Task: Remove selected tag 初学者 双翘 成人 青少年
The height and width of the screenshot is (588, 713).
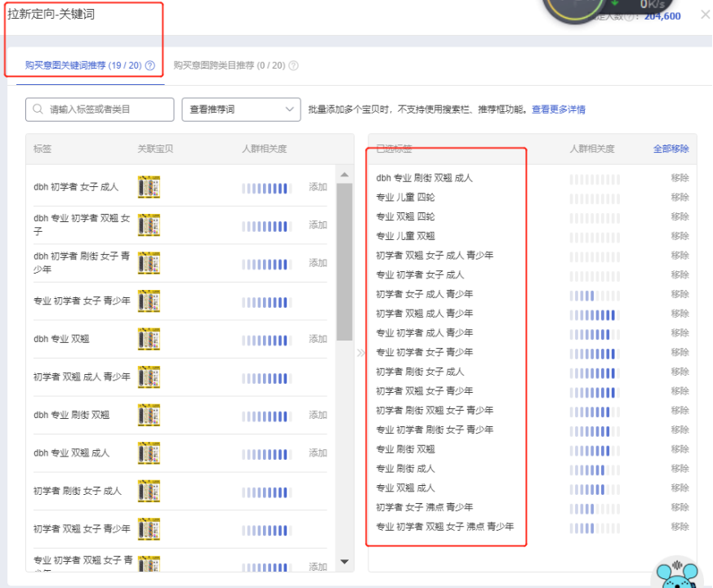Action: pyautogui.click(x=680, y=314)
